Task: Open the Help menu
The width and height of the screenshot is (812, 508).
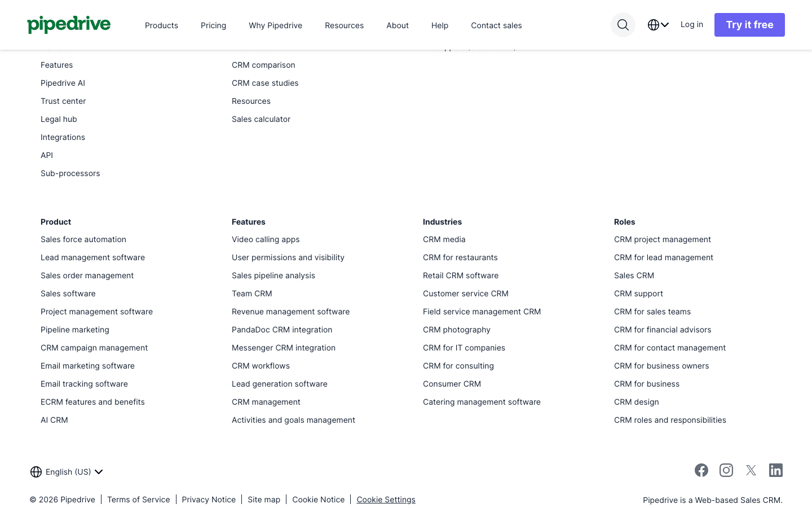Action: coord(439,25)
